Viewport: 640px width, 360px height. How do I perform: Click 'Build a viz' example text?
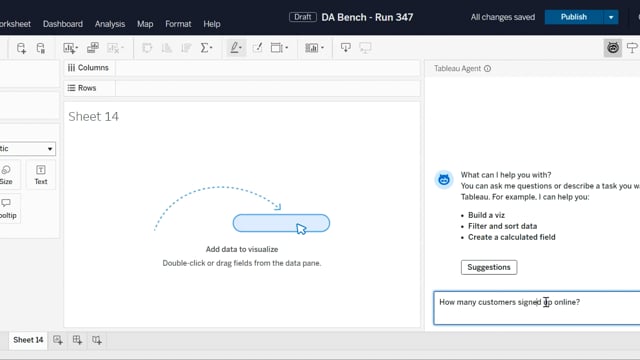pyautogui.click(x=486, y=215)
